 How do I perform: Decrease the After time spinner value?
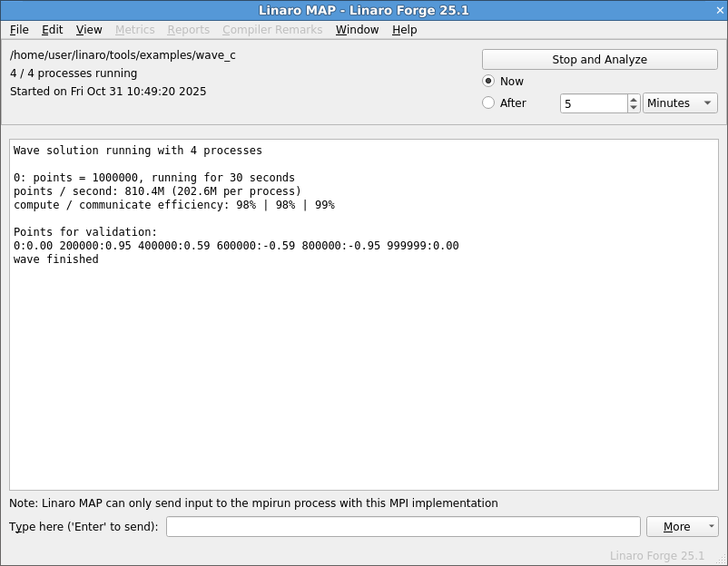(634, 108)
